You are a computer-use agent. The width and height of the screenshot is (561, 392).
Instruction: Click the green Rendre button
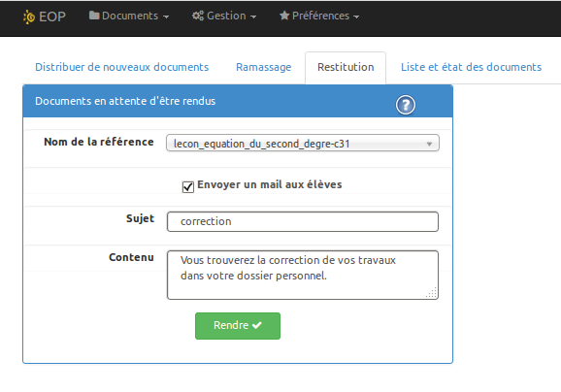(238, 326)
